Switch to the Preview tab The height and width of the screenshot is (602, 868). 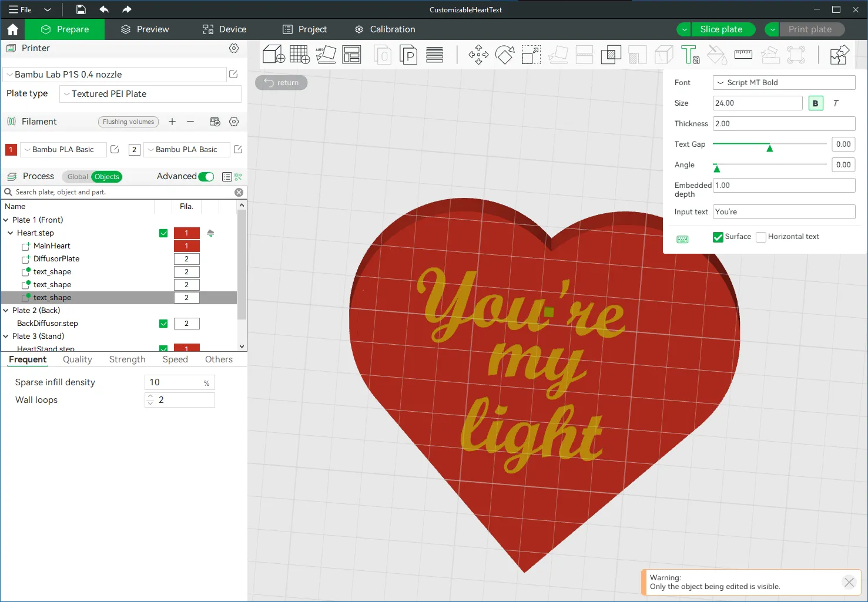click(145, 29)
